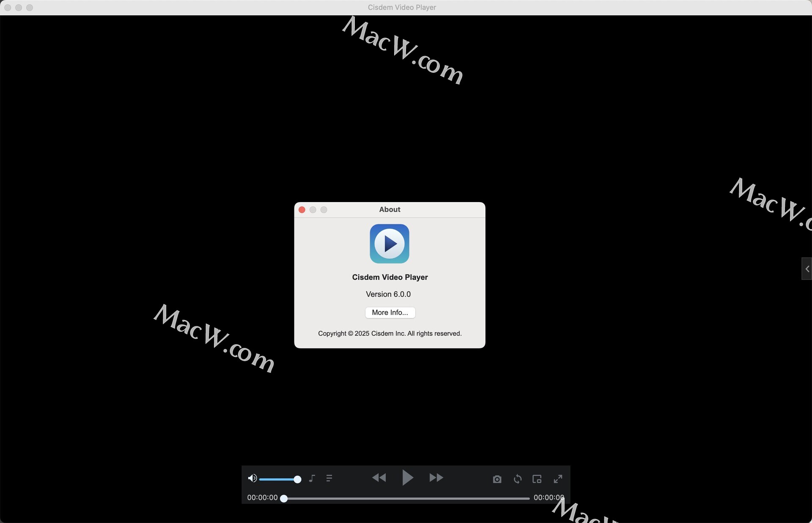Enter fullscreen with the arrows icon
Image resolution: width=812 pixels, height=523 pixels.
coord(558,479)
